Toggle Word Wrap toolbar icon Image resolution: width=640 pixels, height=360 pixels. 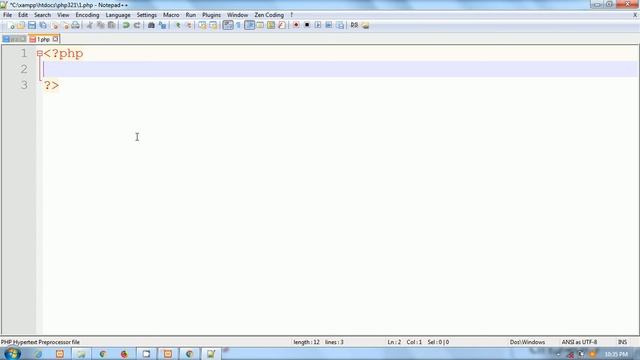pos(228,25)
